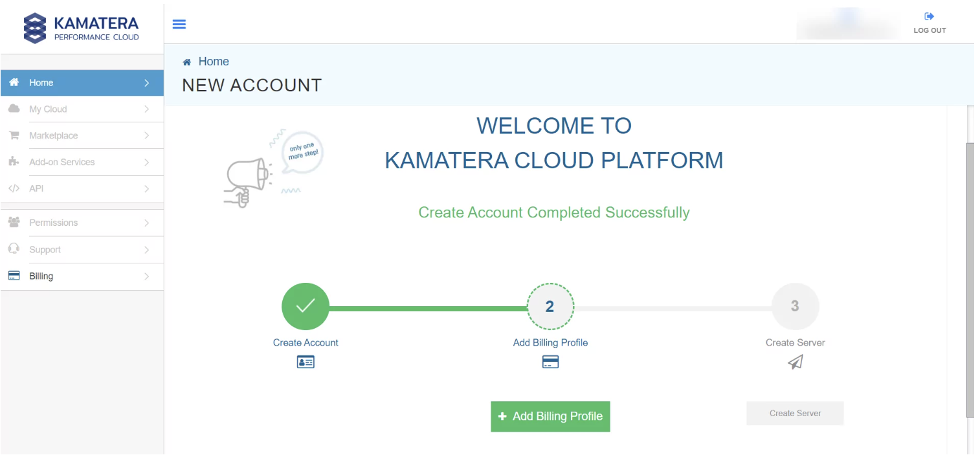Image resolution: width=980 pixels, height=466 pixels.
Task: Click the Home house icon in sidebar
Action: coord(14,83)
